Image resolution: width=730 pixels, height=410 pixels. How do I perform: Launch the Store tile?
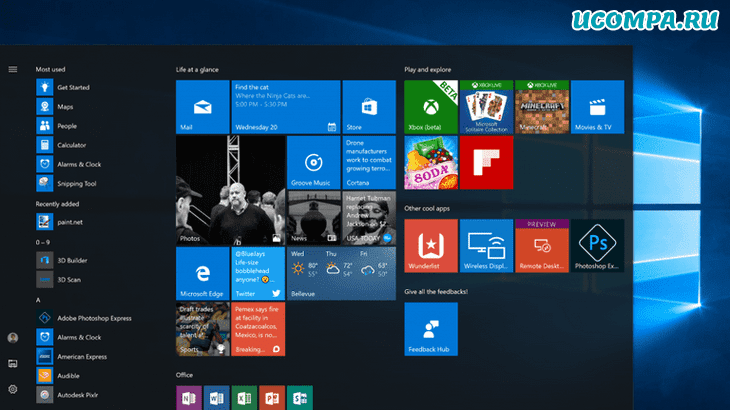pyautogui.click(x=369, y=107)
